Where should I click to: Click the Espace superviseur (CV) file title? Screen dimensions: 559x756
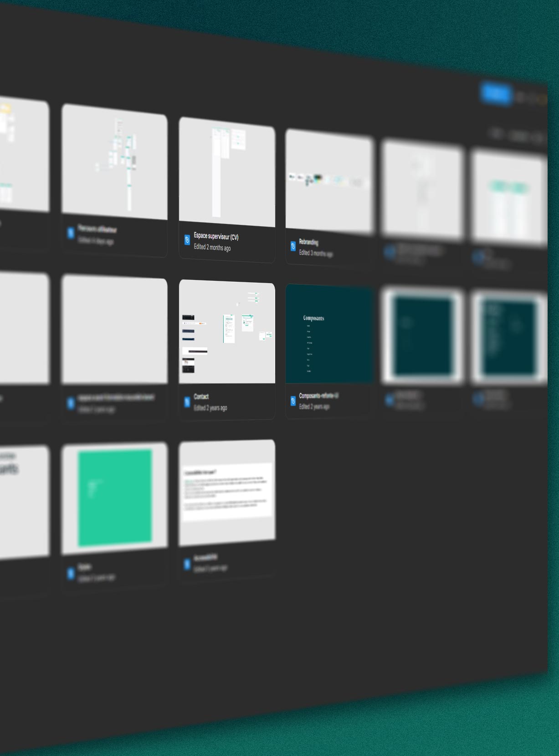tap(216, 236)
